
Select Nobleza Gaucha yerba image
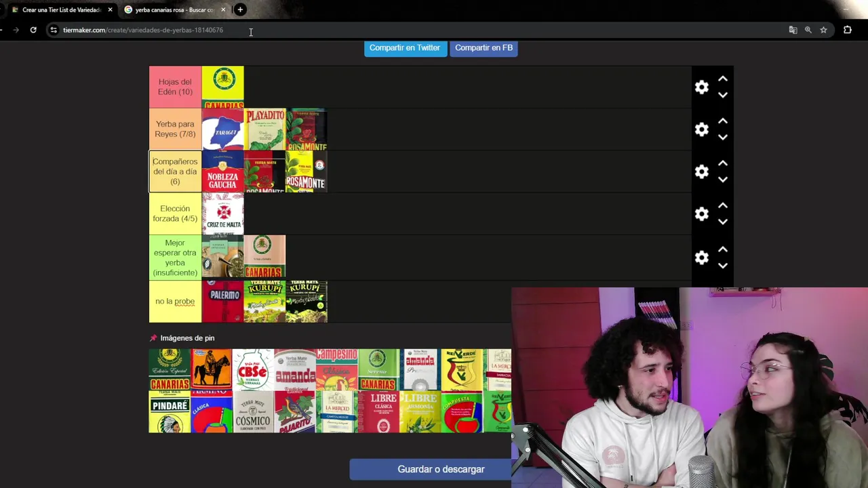pos(222,171)
